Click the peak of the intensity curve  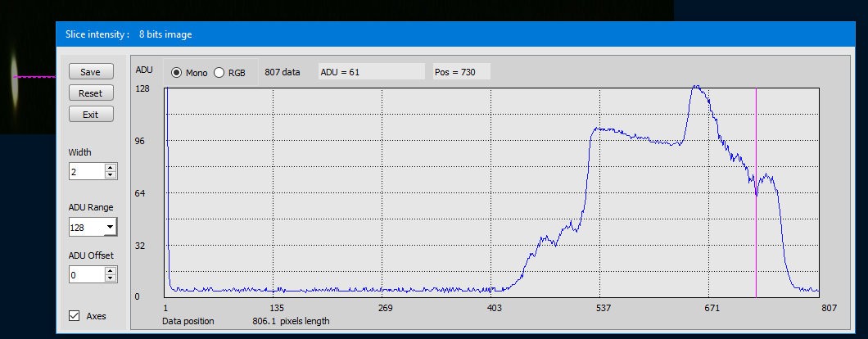pos(696,87)
